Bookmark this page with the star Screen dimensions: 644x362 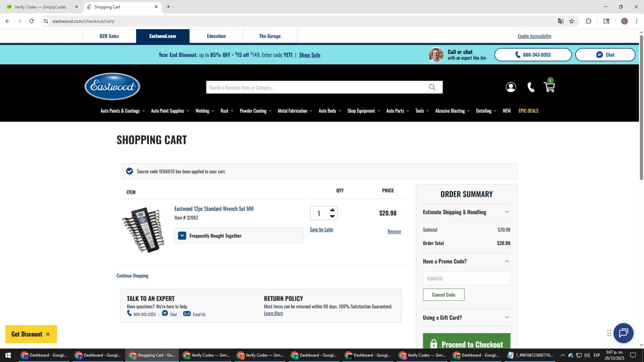[571, 21]
